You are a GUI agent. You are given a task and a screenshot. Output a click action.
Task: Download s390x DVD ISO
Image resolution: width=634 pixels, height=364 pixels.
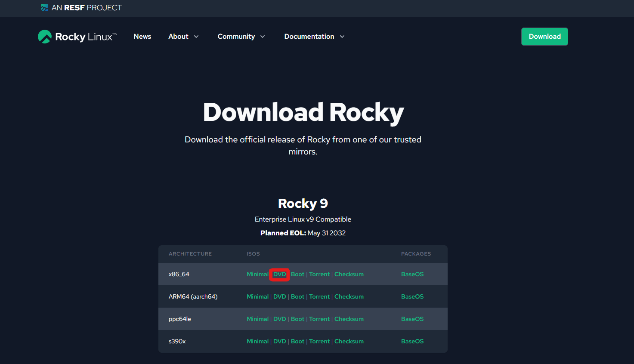click(279, 341)
